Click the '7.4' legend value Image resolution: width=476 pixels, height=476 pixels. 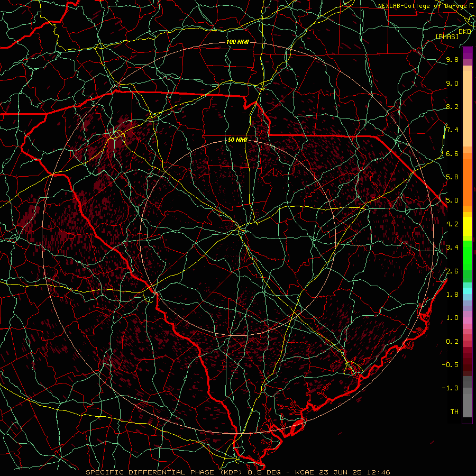pyautogui.click(x=452, y=130)
